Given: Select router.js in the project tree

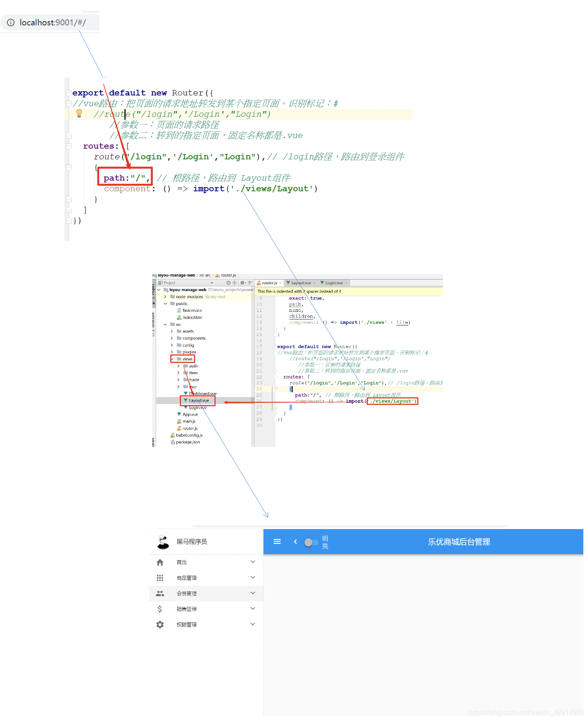Looking at the screenshot, I should [x=187, y=429].
